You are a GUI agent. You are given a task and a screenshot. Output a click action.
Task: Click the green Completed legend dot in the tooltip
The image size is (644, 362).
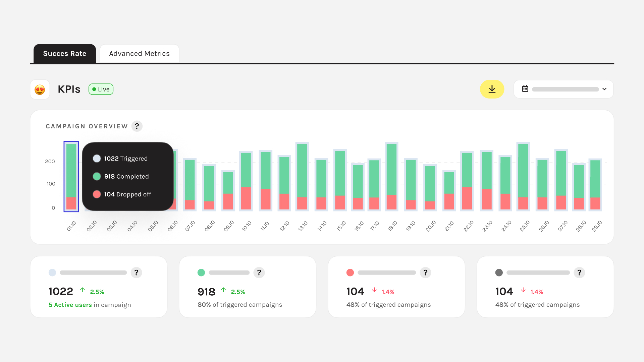pyautogui.click(x=97, y=177)
